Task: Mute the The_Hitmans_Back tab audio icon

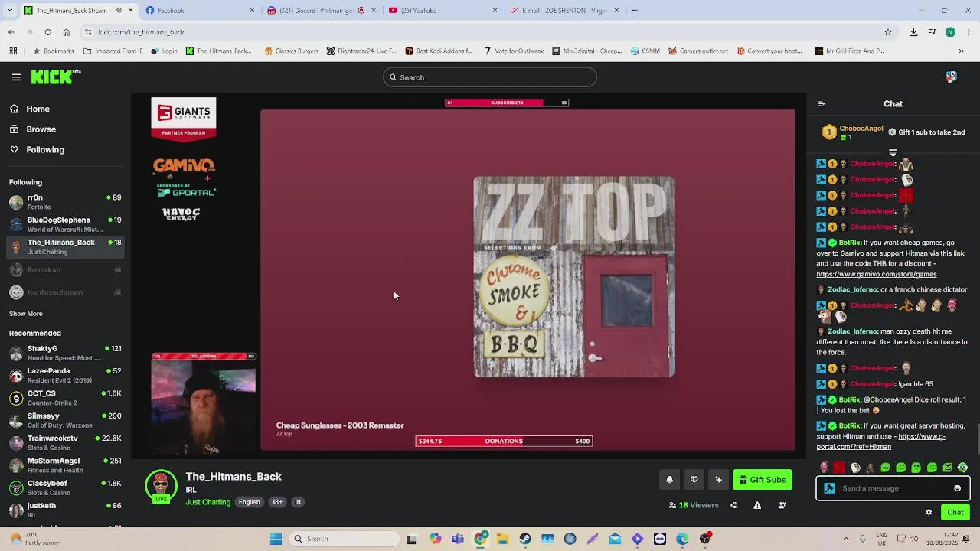Action: click(119, 11)
